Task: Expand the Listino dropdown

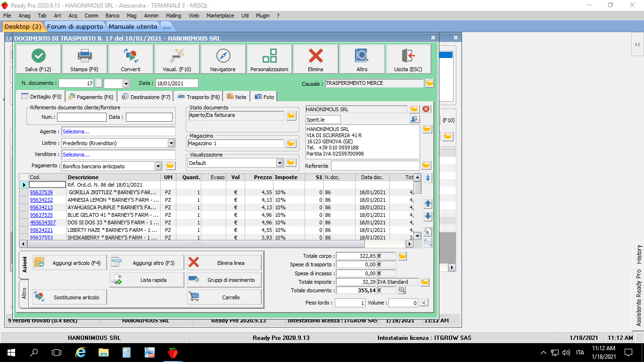Action: [x=171, y=143]
